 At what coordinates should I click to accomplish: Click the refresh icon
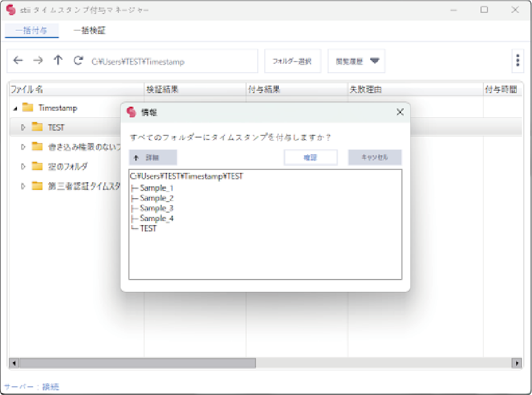click(x=78, y=61)
